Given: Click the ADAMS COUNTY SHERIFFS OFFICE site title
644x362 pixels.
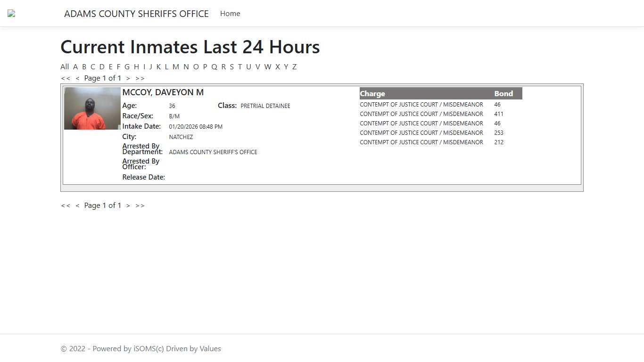Looking at the screenshot, I should point(137,14).
